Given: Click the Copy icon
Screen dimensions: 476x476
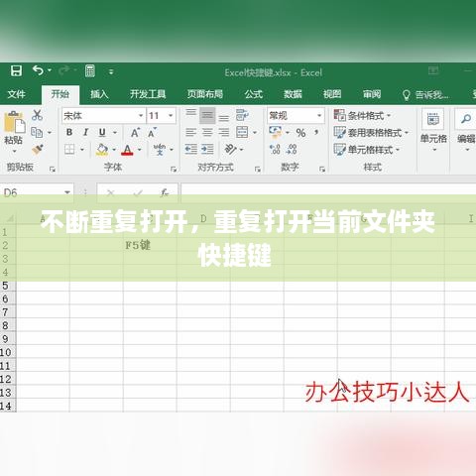Looking at the screenshot, I should (x=37, y=133).
